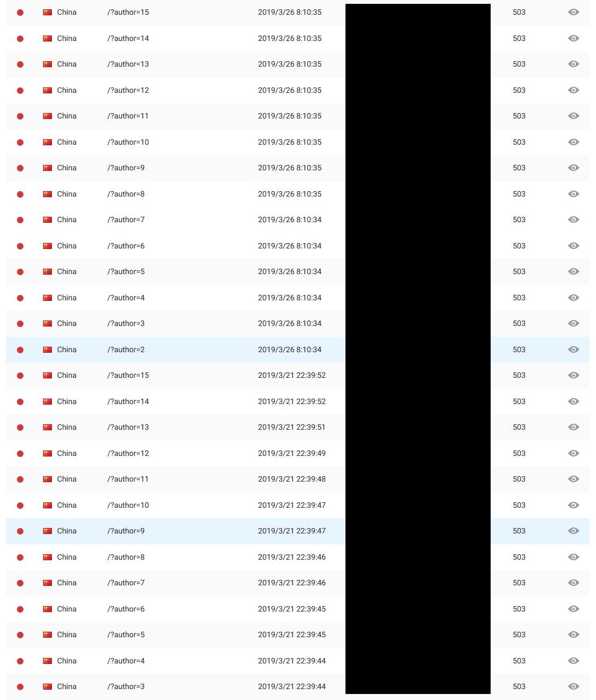Click 503 status in /?author=2 8:10:34 row
The width and height of the screenshot is (596, 700).
(519, 349)
